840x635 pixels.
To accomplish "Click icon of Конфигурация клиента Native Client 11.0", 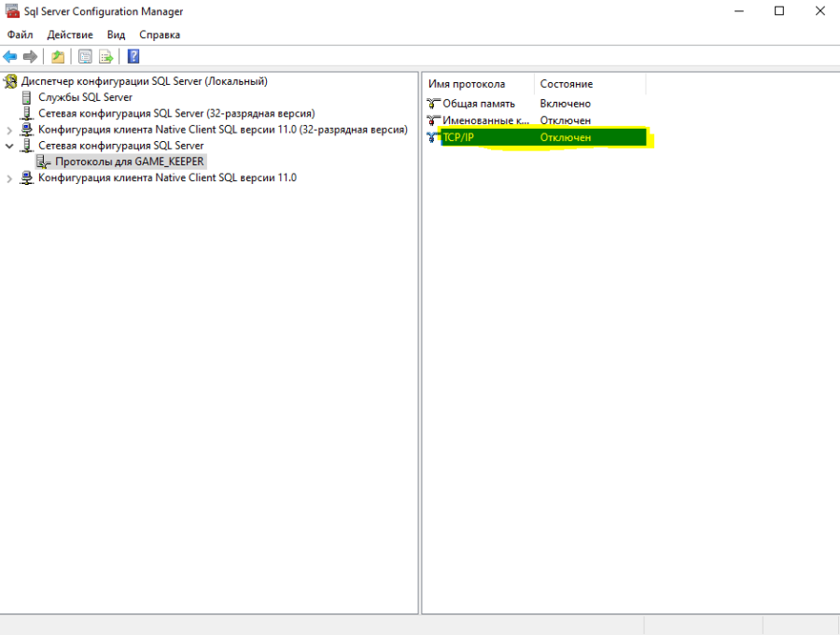I will click(x=26, y=178).
